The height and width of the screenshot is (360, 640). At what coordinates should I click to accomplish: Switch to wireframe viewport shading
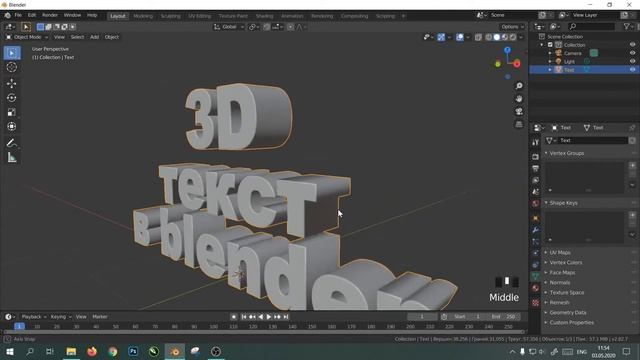(x=489, y=37)
